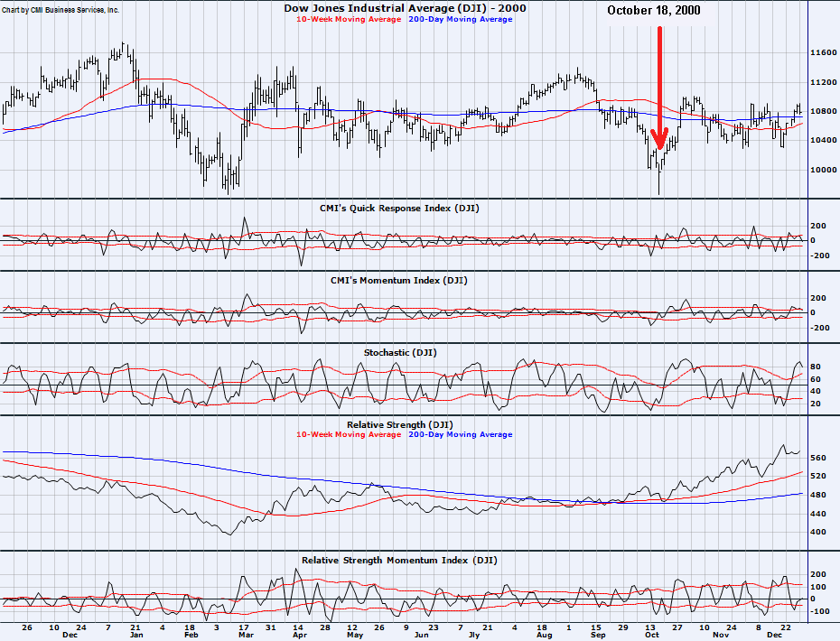This screenshot has width=840, height=641.
Task: Click the Jan month label
Action: [136, 635]
